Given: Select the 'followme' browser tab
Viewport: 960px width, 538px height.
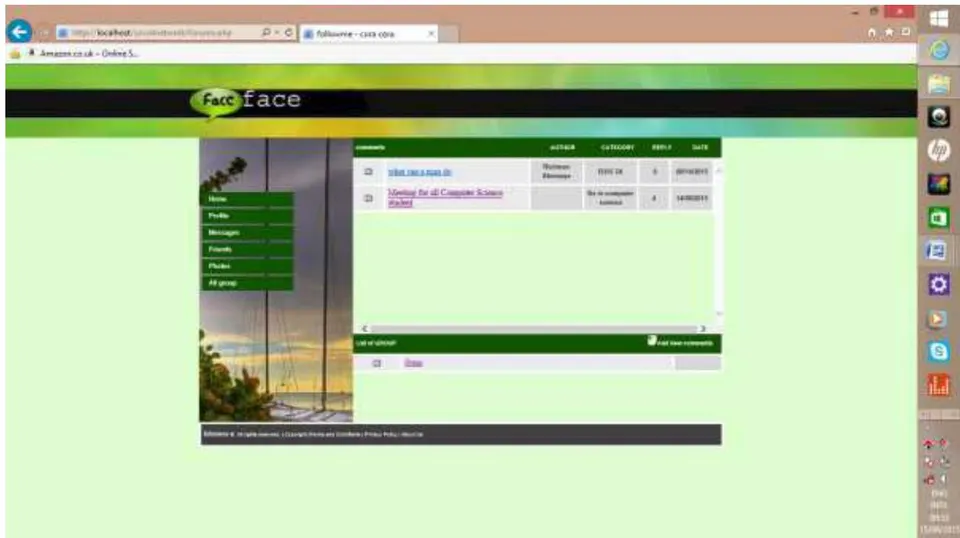Looking at the screenshot, I should (369, 34).
